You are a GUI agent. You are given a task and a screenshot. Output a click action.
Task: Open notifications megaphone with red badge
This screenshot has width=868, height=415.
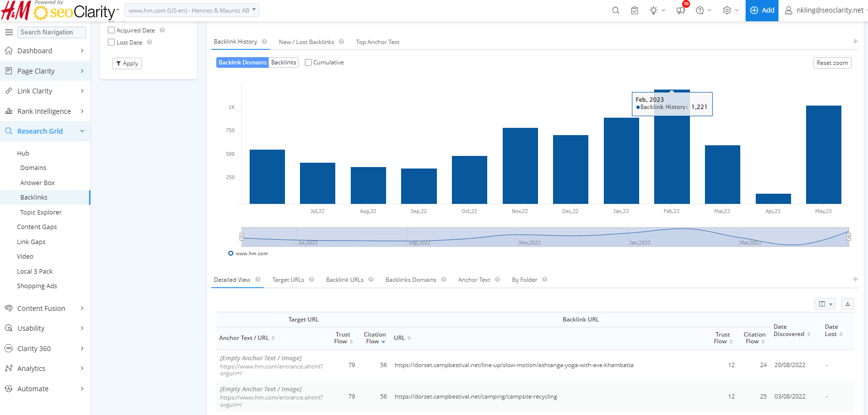click(681, 10)
